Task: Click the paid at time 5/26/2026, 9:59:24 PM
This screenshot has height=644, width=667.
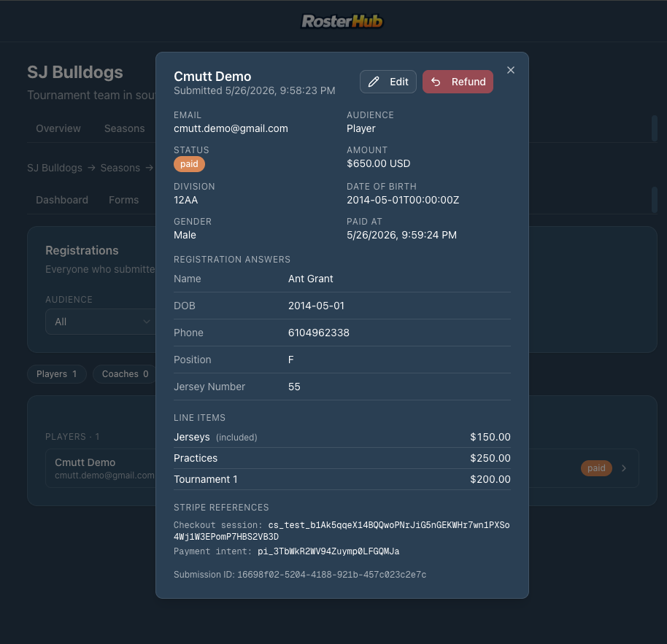Action: (401, 235)
